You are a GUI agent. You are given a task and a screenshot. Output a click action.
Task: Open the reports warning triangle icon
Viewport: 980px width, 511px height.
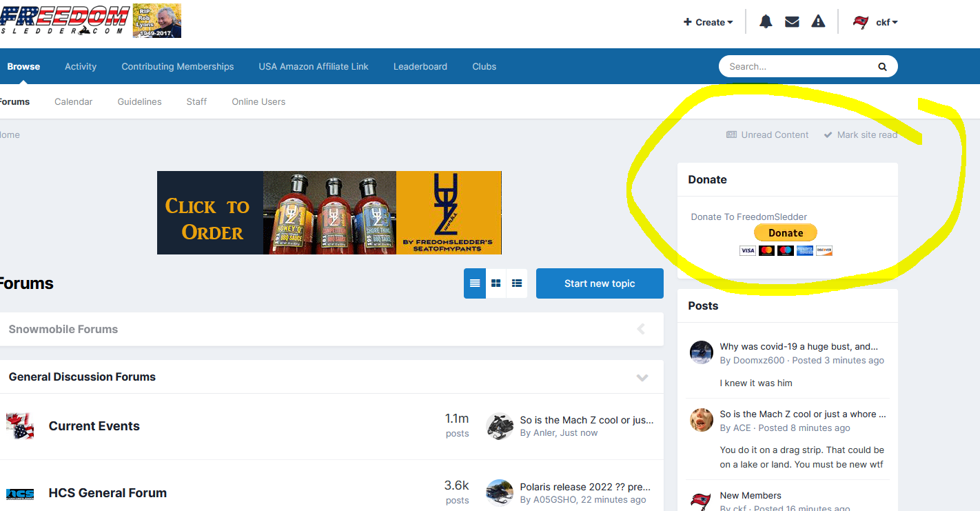(818, 22)
